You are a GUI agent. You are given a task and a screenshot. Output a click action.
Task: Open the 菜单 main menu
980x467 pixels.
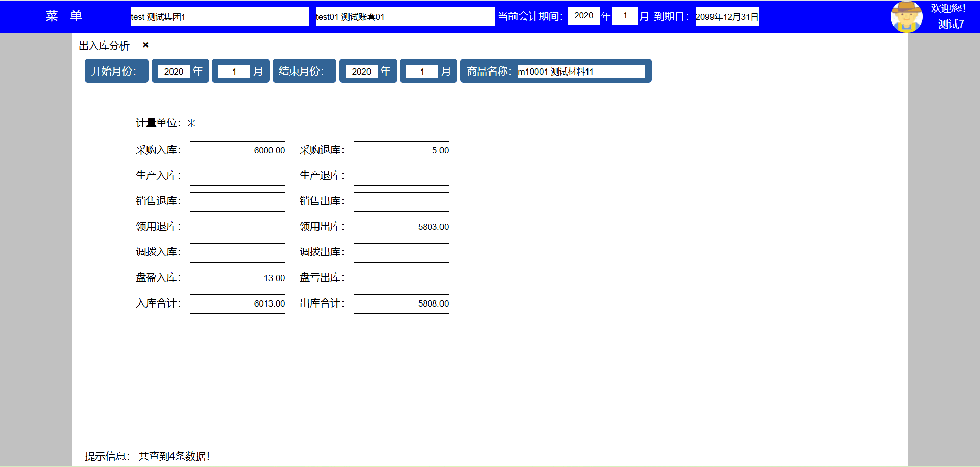(x=64, y=16)
